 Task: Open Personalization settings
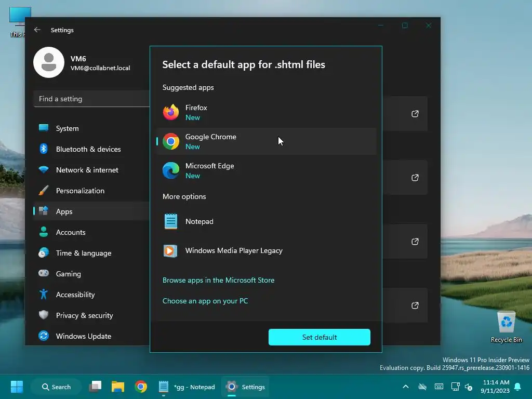point(91,191)
